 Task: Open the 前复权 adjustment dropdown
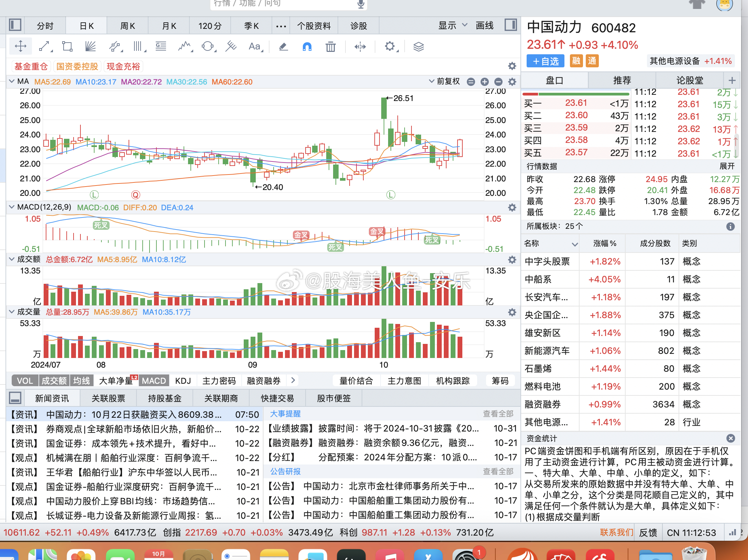pos(444,81)
